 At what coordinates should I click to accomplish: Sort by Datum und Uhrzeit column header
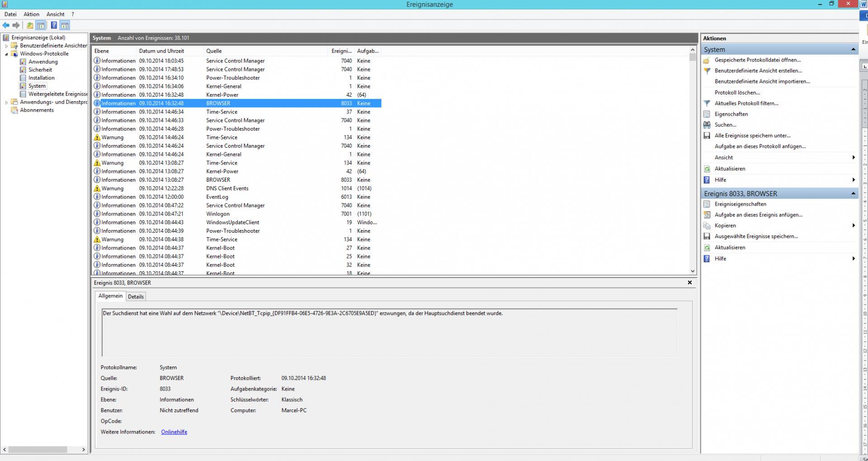pyautogui.click(x=170, y=51)
